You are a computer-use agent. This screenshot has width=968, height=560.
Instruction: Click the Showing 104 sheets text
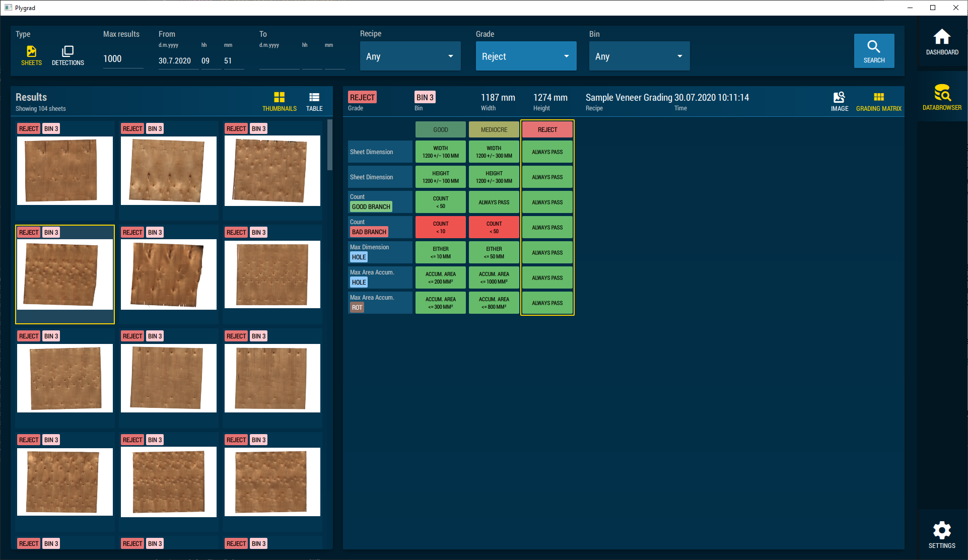[40, 109]
